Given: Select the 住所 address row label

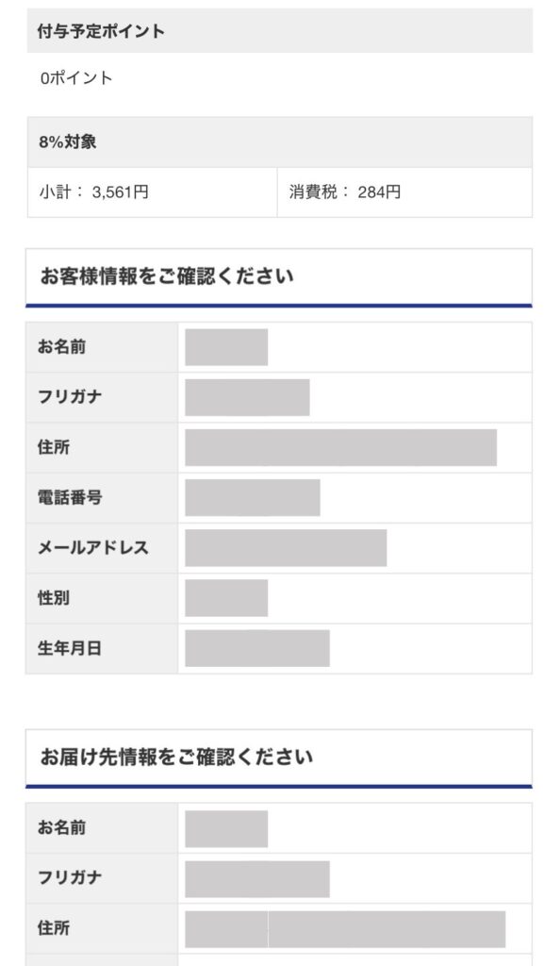Looking at the screenshot, I should [x=52, y=447].
